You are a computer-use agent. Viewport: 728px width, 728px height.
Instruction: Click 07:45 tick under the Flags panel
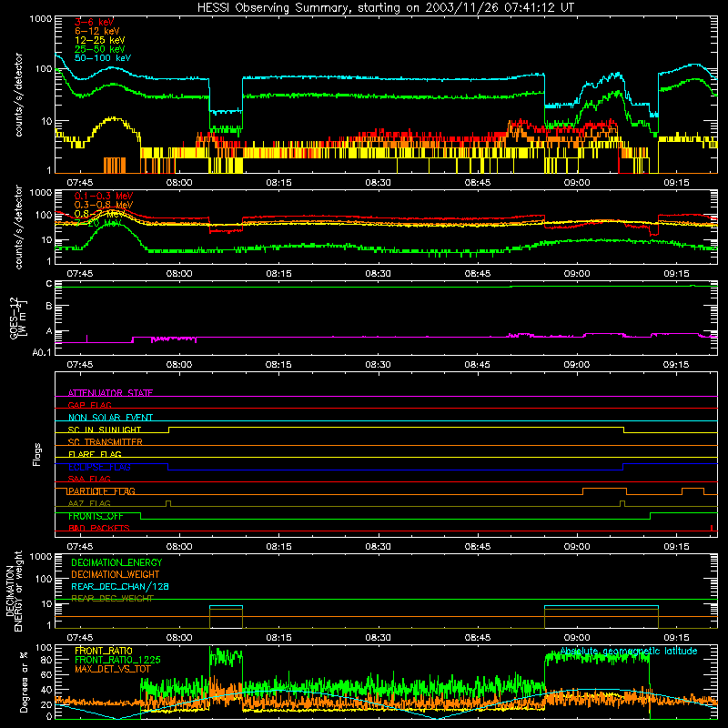80,547
